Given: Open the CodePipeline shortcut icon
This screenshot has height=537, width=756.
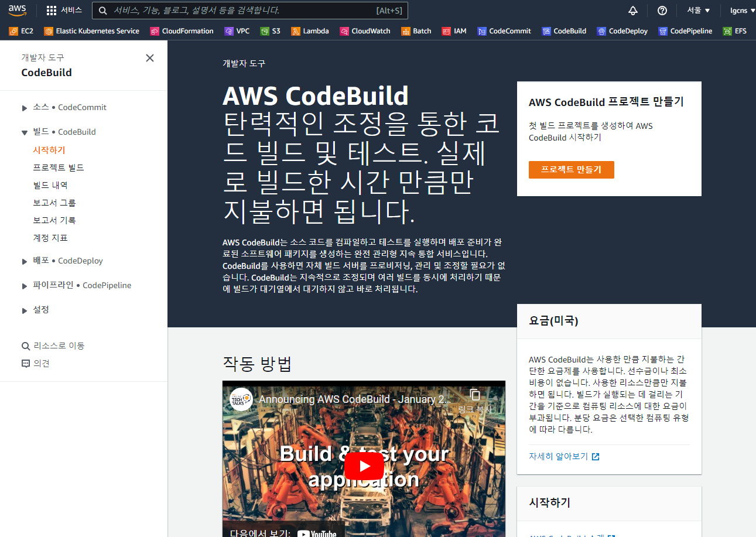Looking at the screenshot, I should (663, 31).
